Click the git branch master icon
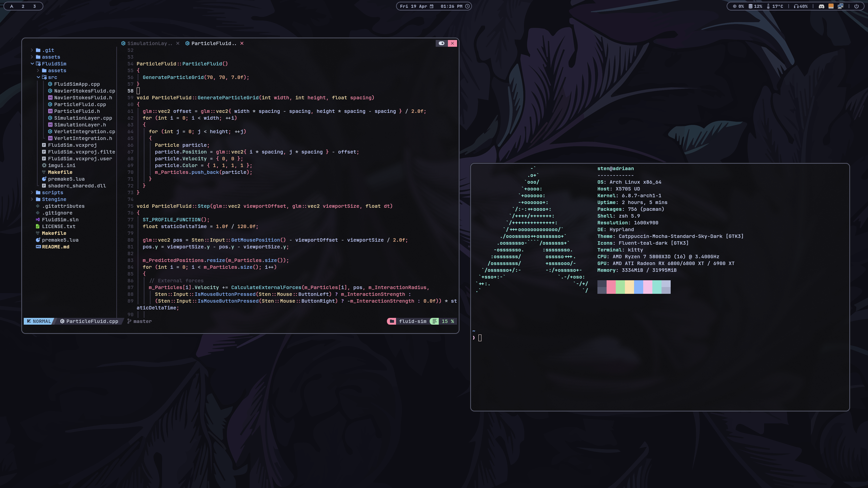Viewport: 868px width, 488px height. [x=129, y=321]
